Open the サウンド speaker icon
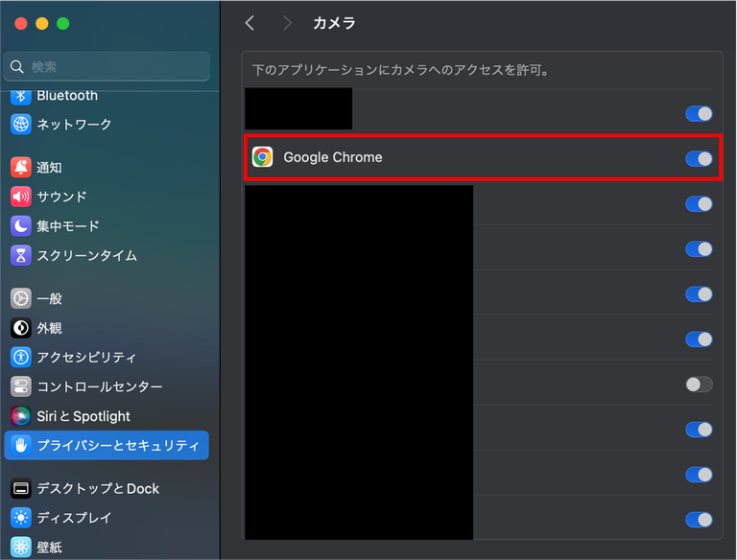This screenshot has width=737, height=560. click(21, 197)
